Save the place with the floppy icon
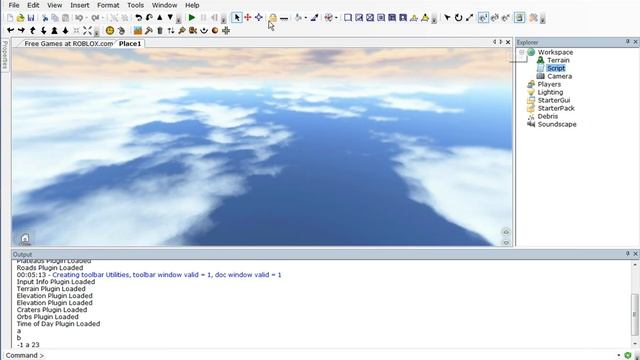 pos(31,18)
